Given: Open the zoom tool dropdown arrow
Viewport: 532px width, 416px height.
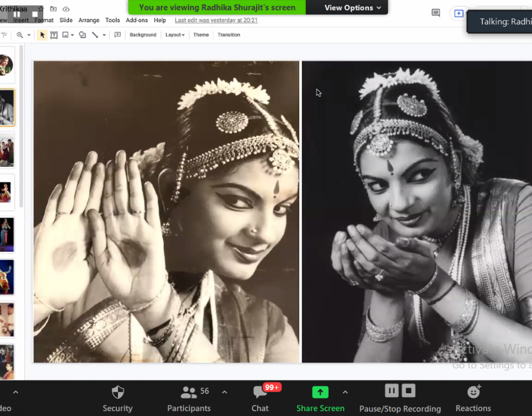Looking at the screenshot, I should point(29,35).
